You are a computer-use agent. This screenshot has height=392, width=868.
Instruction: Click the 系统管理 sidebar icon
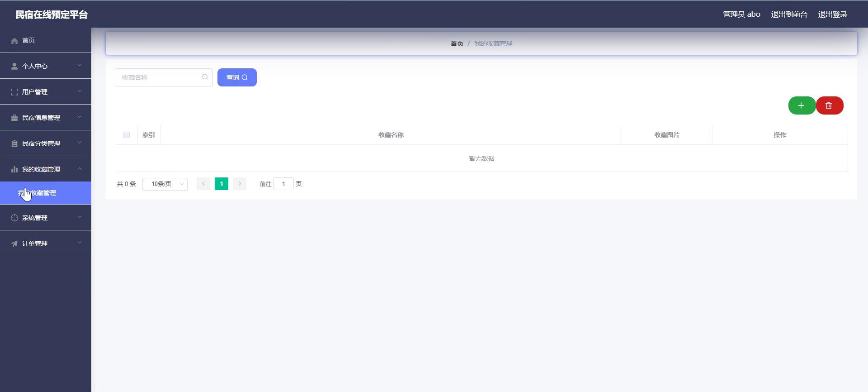pos(14,218)
